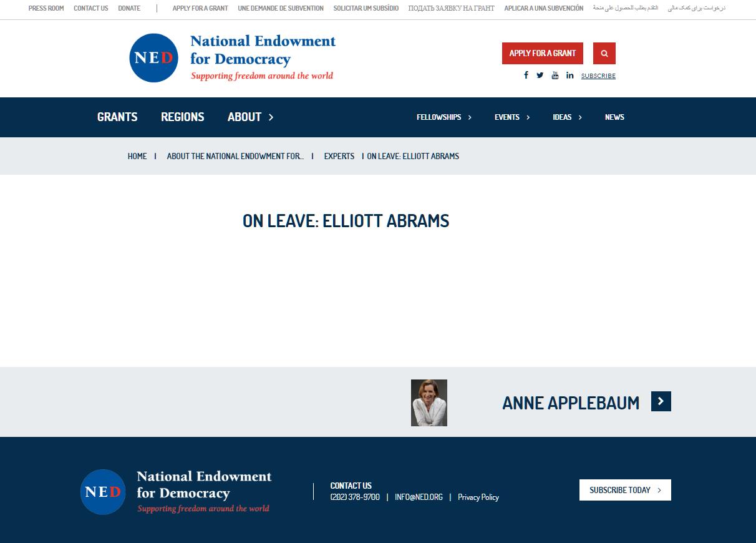Open the YouTube social icon
Screen dimensions: 756x543
pos(555,75)
